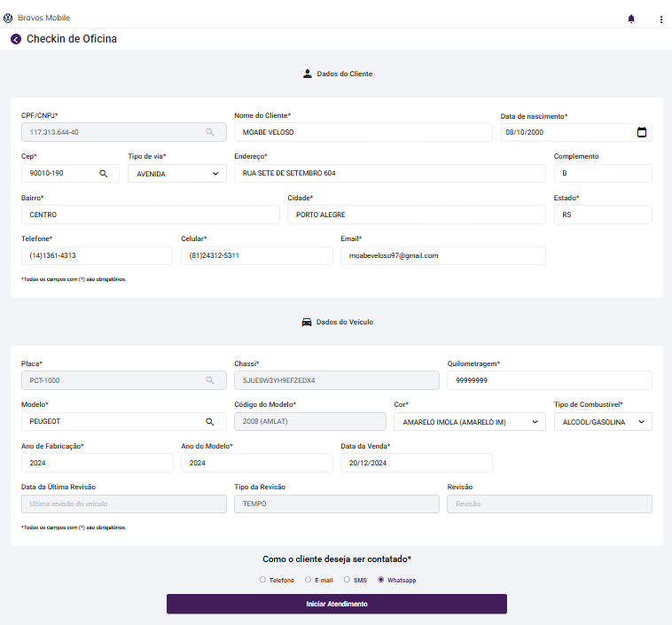Click the Quilometragem input field
The height and width of the screenshot is (625, 672).
point(549,380)
